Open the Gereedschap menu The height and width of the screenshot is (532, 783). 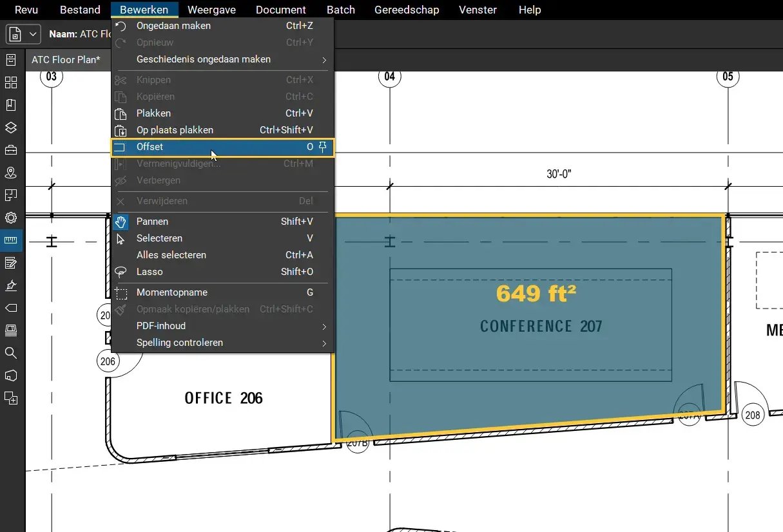[x=407, y=10]
